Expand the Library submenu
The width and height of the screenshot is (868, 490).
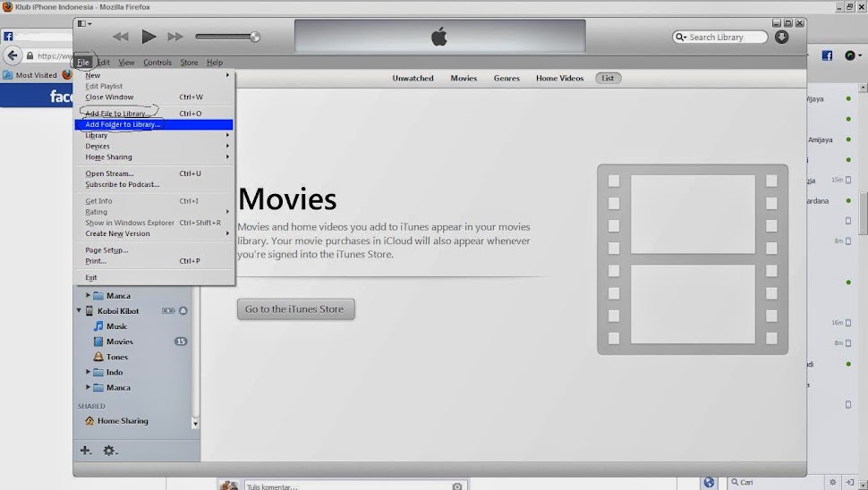[154, 136]
